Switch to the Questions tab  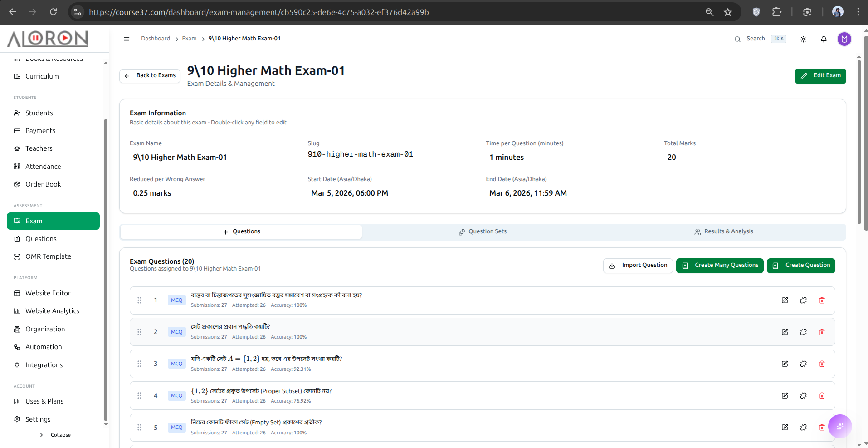(x=241, y=231)
